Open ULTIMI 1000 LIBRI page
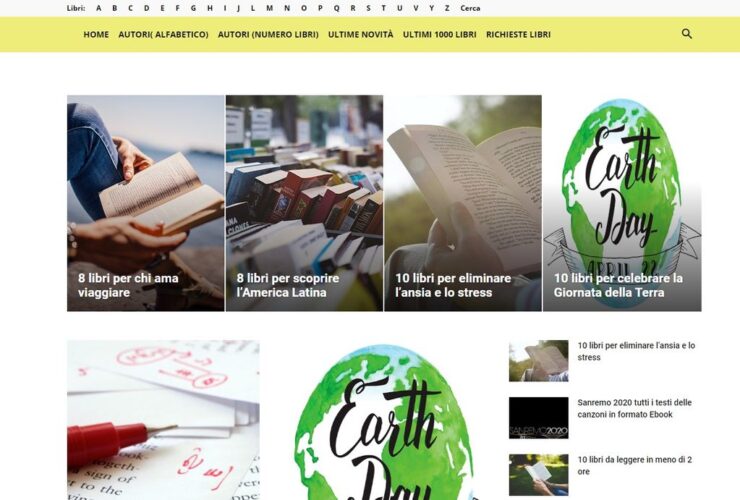This screenshot has height=500, width=740. click(x=439, y=34)
